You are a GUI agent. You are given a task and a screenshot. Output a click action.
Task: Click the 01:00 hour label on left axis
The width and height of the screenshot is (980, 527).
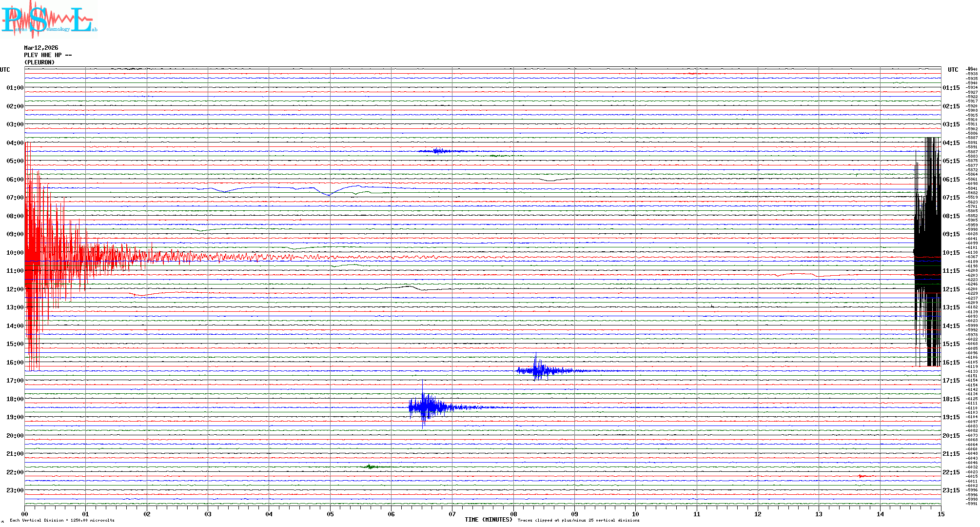tap(15, 88)
